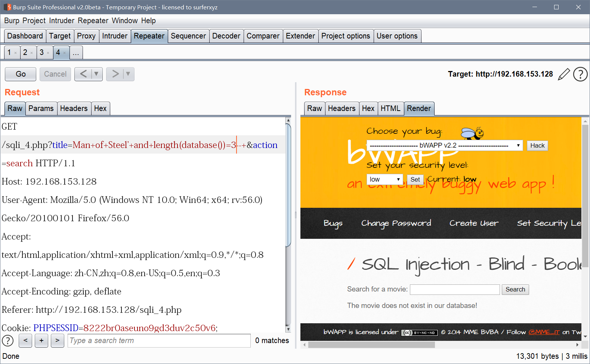Click the movie search text field
Viewport: 590px width, 364px height.
pos(455,289)
